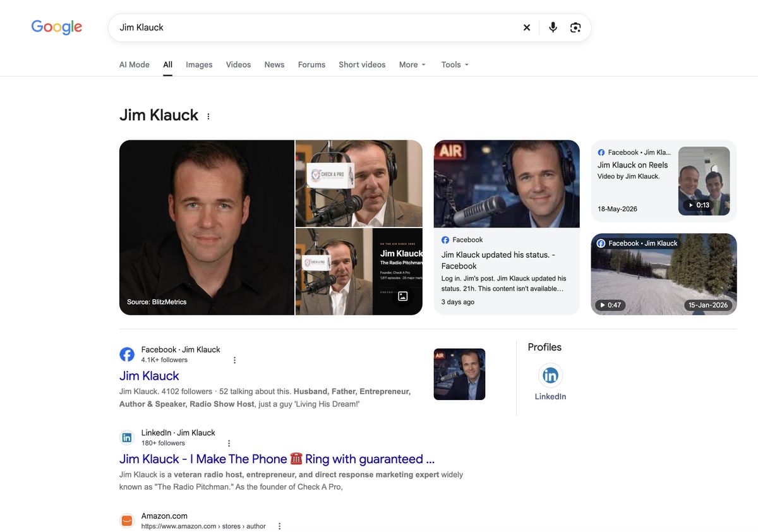The height and width of the screenshot is (532, 758).
Task: Click LinkedIn favicon in second result
Action: click(127, 438)
